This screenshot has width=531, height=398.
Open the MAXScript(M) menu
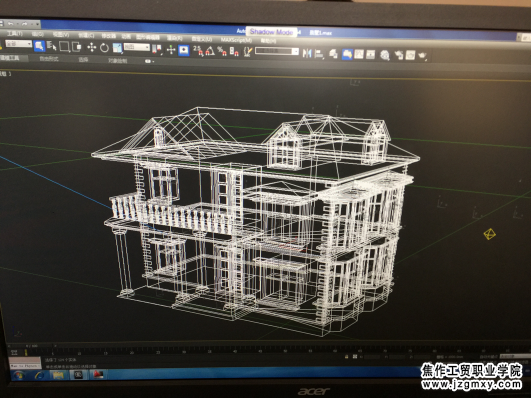[236, 40]
